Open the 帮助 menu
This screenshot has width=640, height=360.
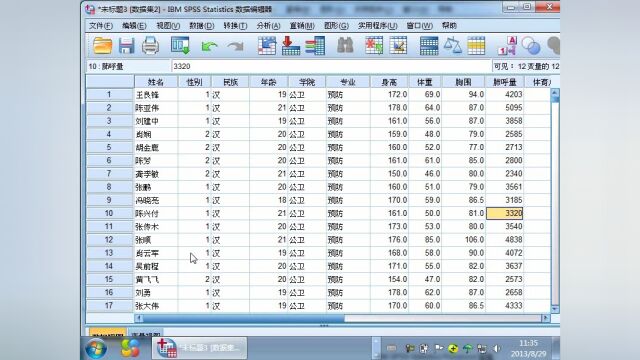tap(449, 26)
